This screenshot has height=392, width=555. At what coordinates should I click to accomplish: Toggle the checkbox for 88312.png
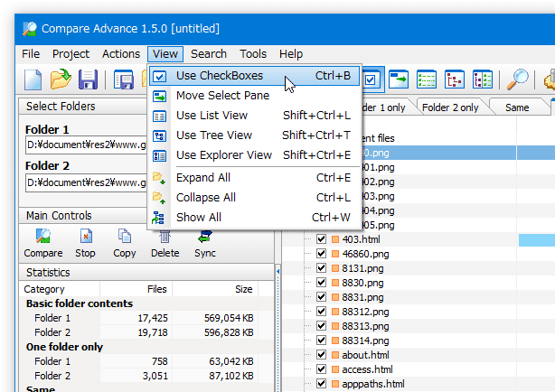321,312
